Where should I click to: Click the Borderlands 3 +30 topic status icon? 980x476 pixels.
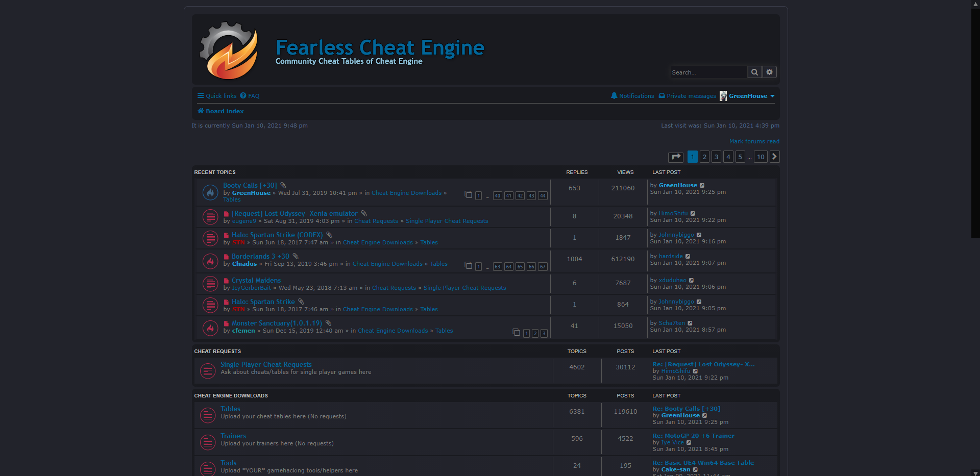click(210, 261)
